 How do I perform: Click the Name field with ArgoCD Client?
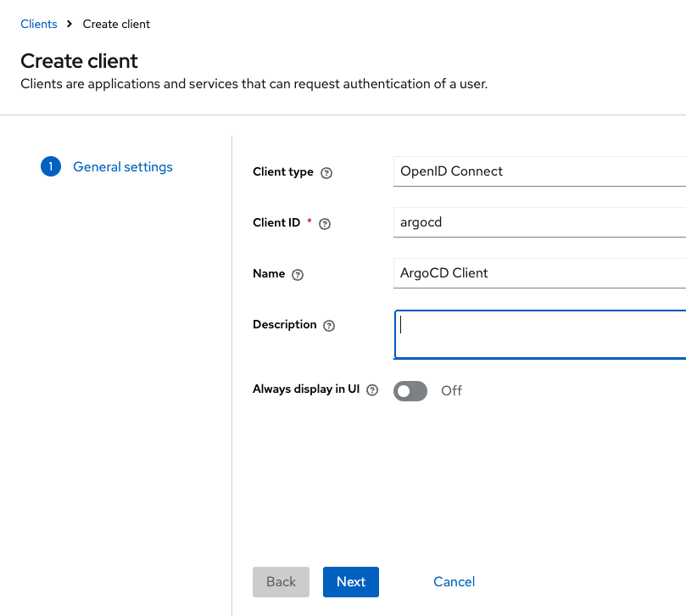(x=539, y=273)
